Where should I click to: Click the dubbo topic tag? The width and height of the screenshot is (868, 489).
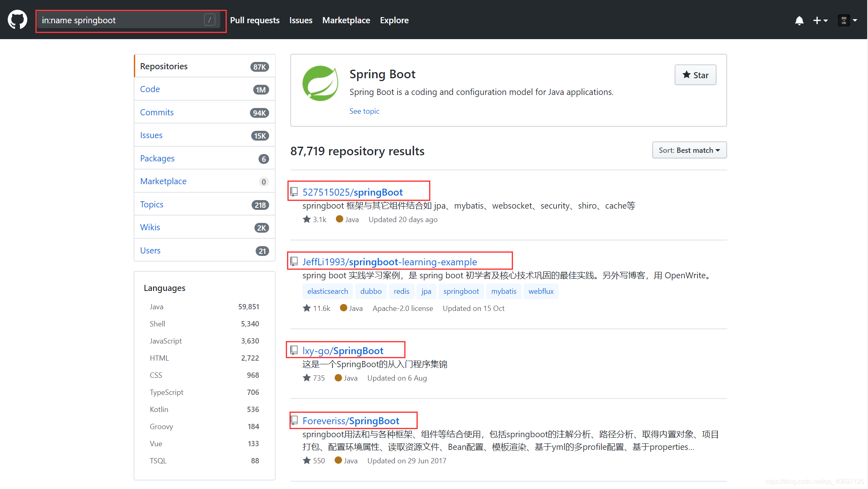point(371,291)
